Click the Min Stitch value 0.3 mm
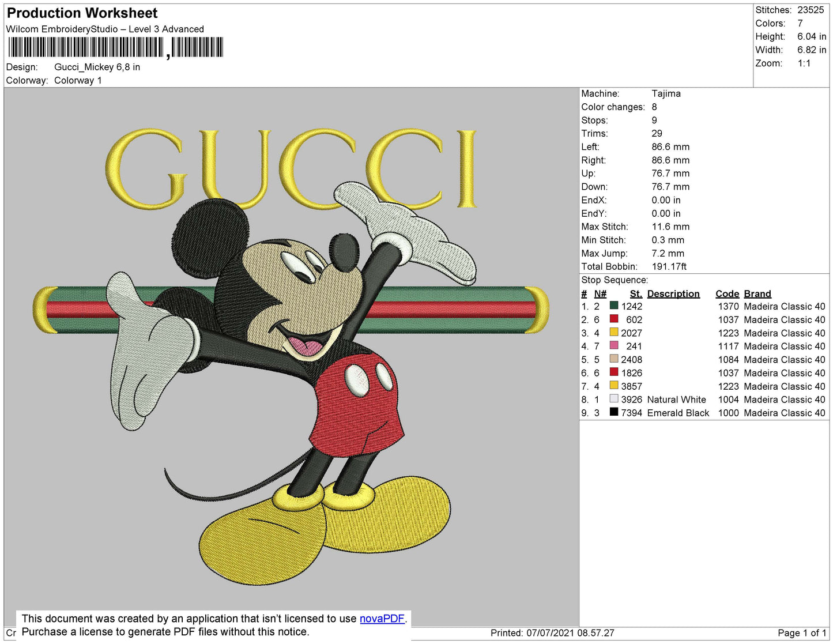 (x=668, y=240)
